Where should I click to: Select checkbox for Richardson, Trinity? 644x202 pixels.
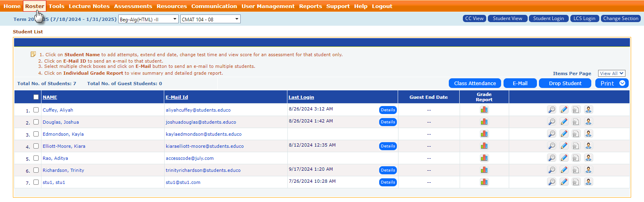(36, 170)
